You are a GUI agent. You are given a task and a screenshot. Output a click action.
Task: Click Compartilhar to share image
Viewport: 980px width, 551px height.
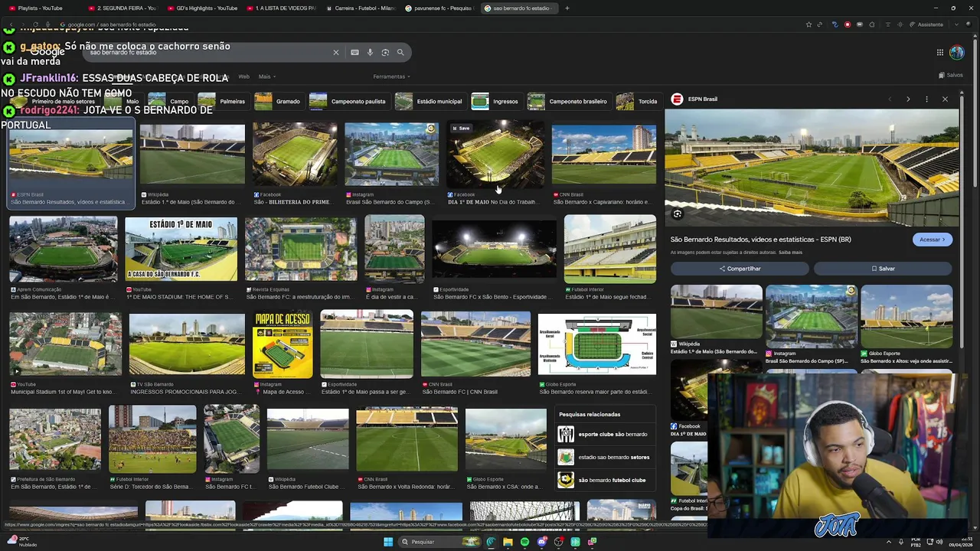[x=740, y=269]
